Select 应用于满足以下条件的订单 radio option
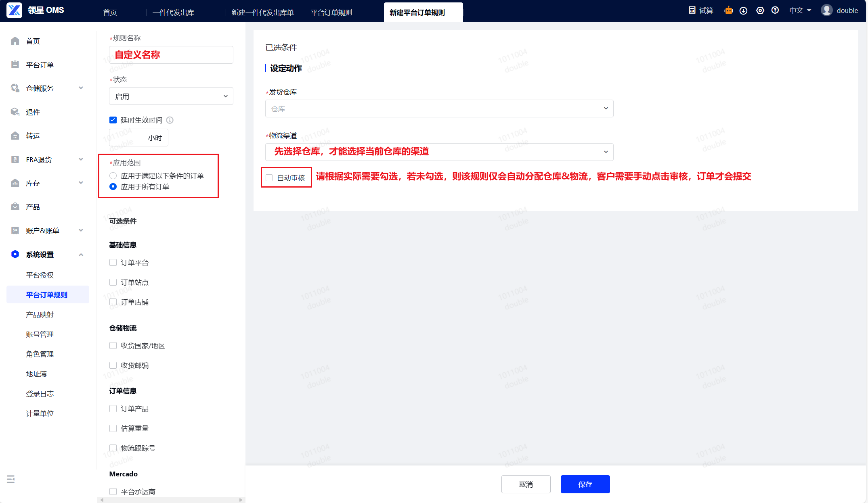The image size is (868, 503). (113, 176)
